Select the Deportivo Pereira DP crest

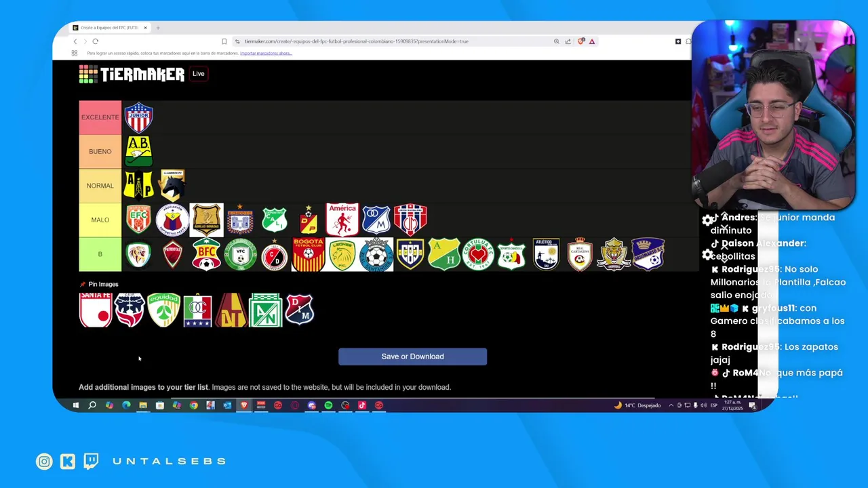(308, 220)
